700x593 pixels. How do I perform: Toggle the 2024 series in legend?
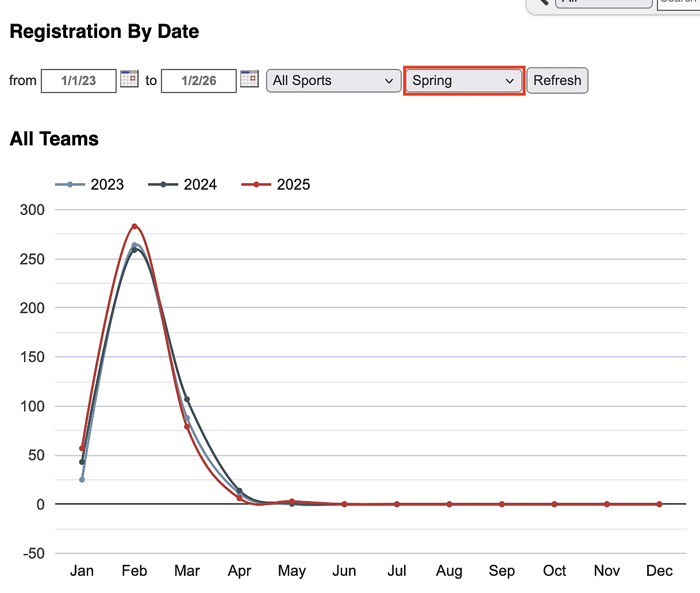click(x=183, y=184)
